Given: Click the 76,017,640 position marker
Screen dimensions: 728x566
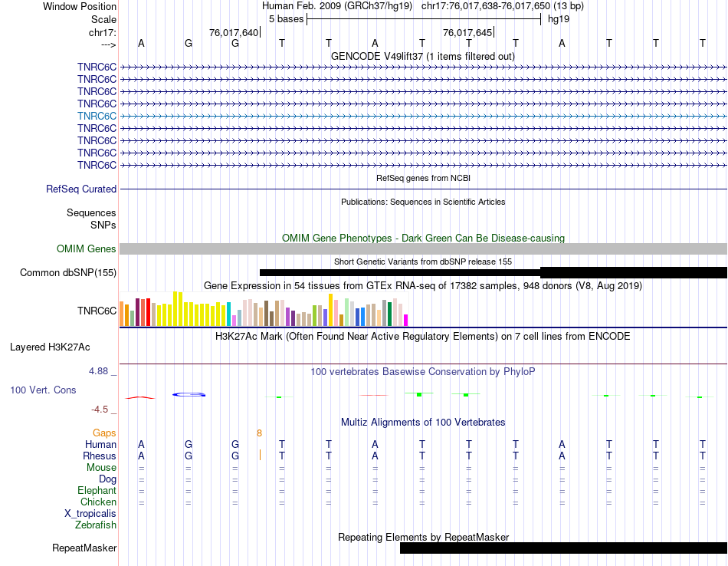Looking at the screenshot, I should (234, 32).
